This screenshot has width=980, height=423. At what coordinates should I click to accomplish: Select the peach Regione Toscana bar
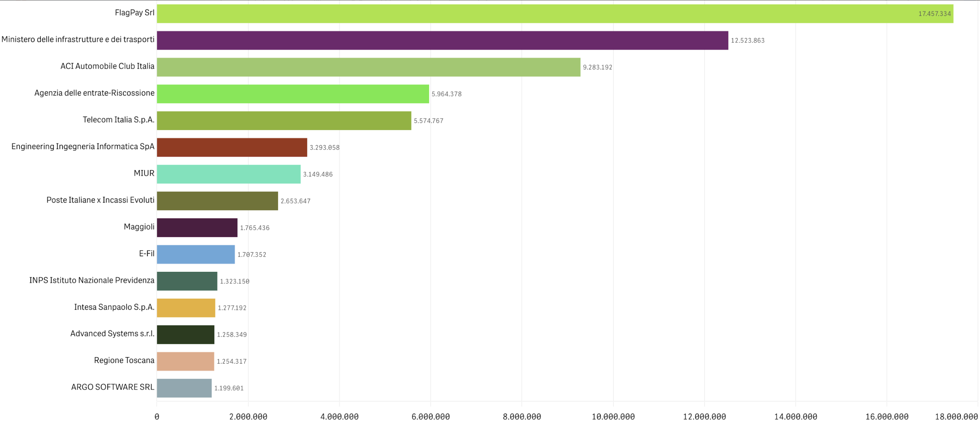pyautogui.click(x=185, y=361)
